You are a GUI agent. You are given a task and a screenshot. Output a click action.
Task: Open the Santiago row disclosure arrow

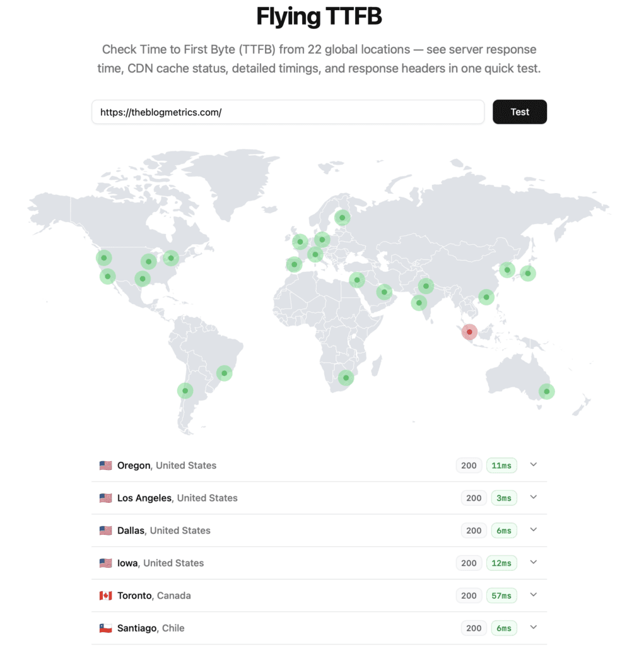533,627
